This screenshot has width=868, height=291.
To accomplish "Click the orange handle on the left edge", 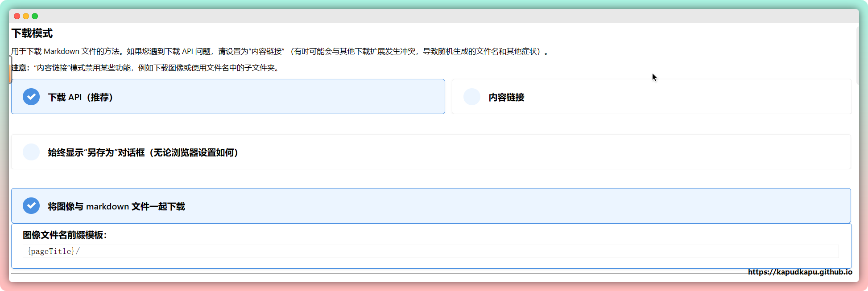I will 10,74.
